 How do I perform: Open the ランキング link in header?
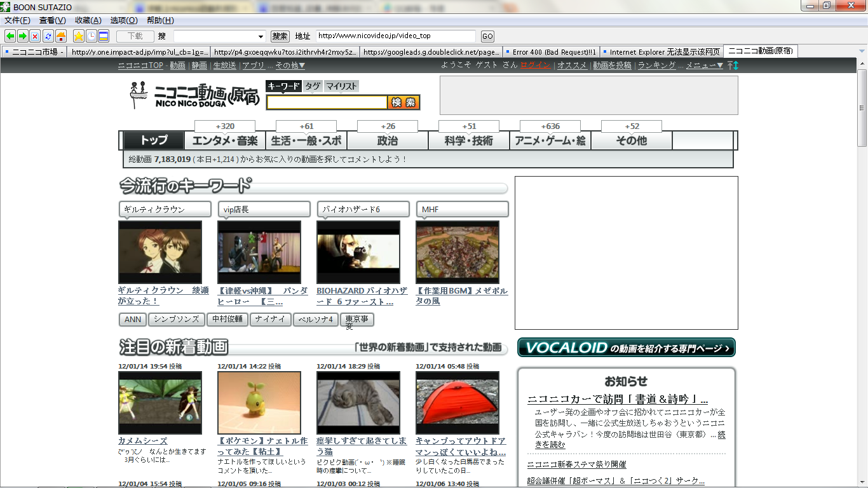[656, 65]
